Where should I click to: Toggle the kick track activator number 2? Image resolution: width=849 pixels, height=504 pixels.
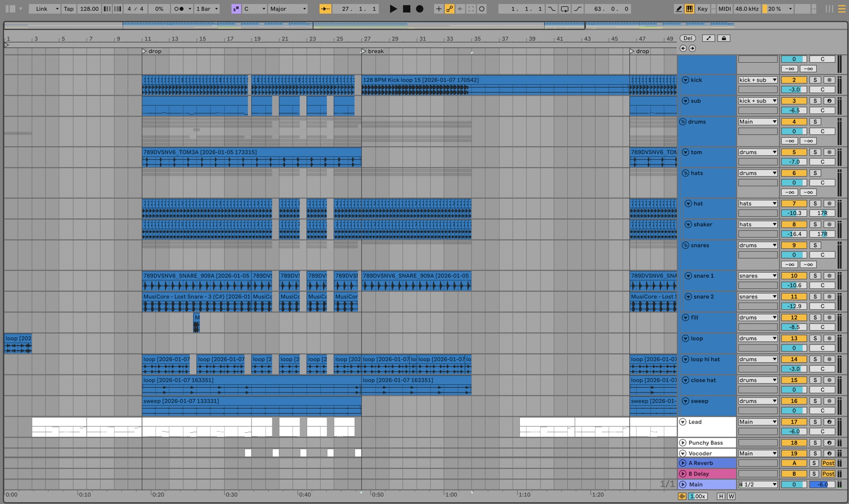coord(794,80)
